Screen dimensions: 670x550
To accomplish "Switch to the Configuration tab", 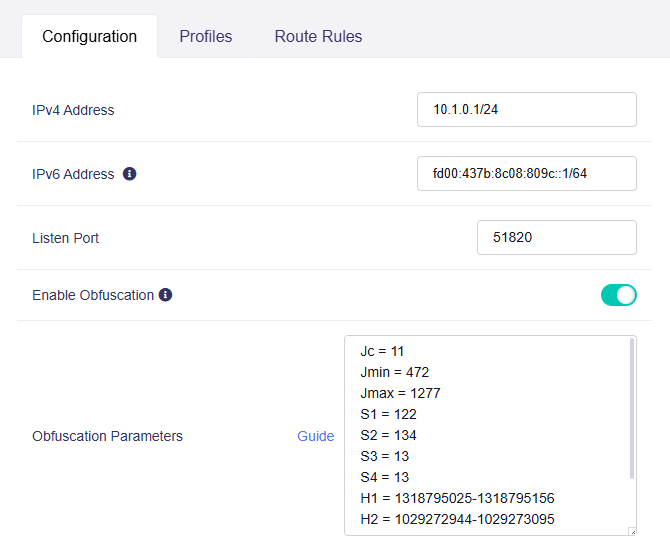I will click(x=89, y=36).
